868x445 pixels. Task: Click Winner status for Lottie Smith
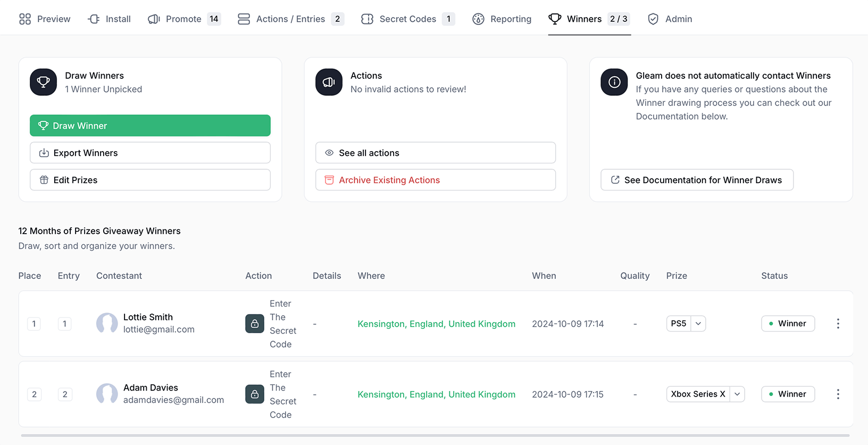click(x=788, y=324)
